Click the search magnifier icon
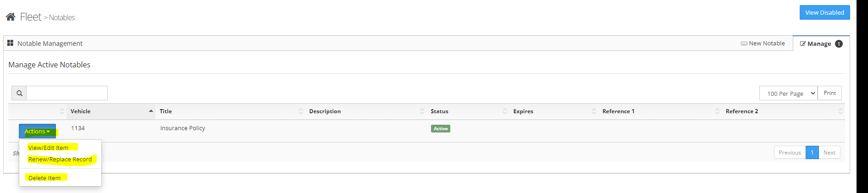Image resolution: width=868 pixels, height=193 pixels. click(x=19, y=93)
